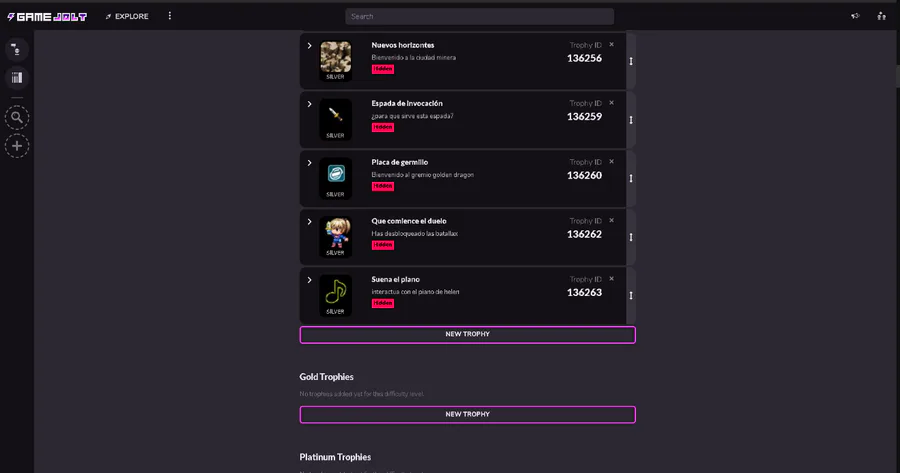The width and height of the screenshot is (900, 473).
Task: Open the three-dot more options menu
Action: tap(170, 16)
